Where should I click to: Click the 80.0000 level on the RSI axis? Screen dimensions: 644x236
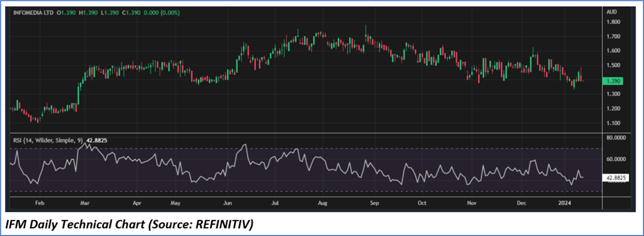[x=617, y=138]
